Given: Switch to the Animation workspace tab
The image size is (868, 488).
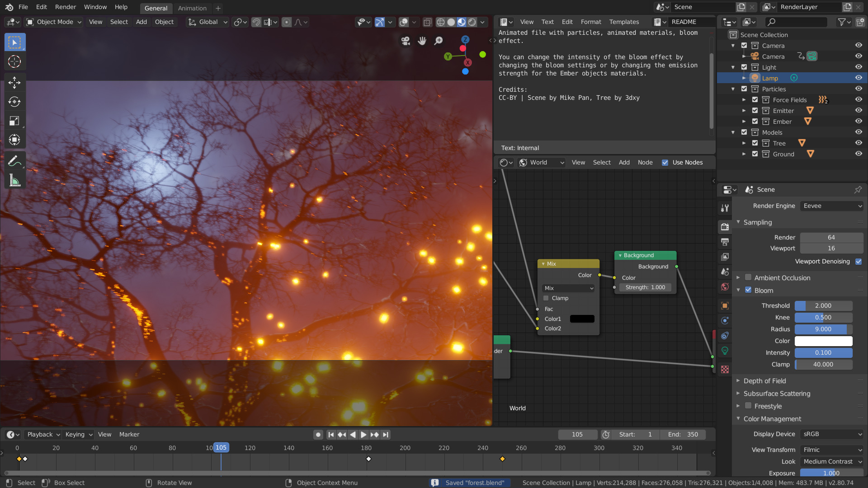Looking at the screenshot, I should pos(193,8).
